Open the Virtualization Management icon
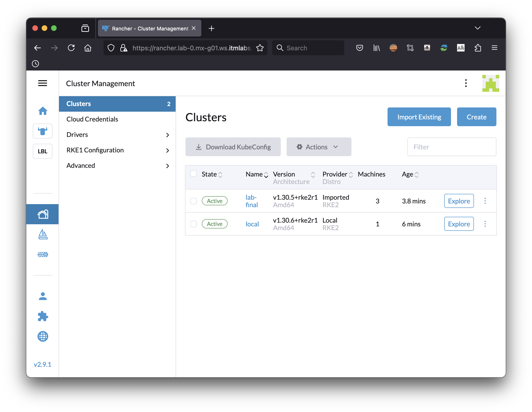The image size is (532, 412). click(43, 254)
